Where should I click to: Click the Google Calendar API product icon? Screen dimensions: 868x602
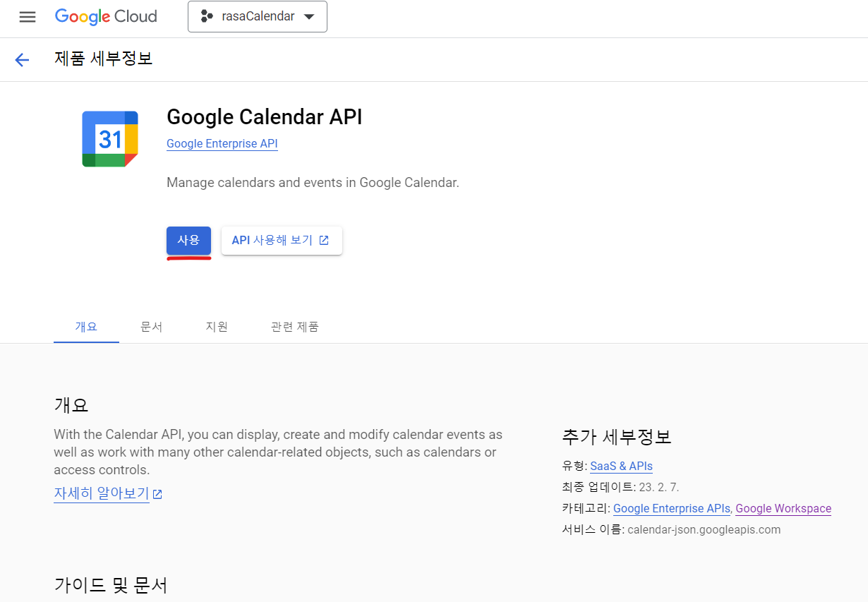pos(110,139)
